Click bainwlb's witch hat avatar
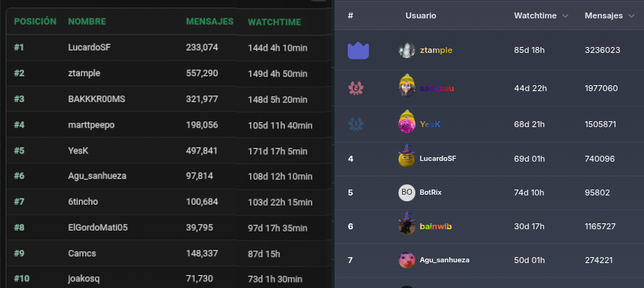The image size is (644, 288). click(x=407, y=223)
